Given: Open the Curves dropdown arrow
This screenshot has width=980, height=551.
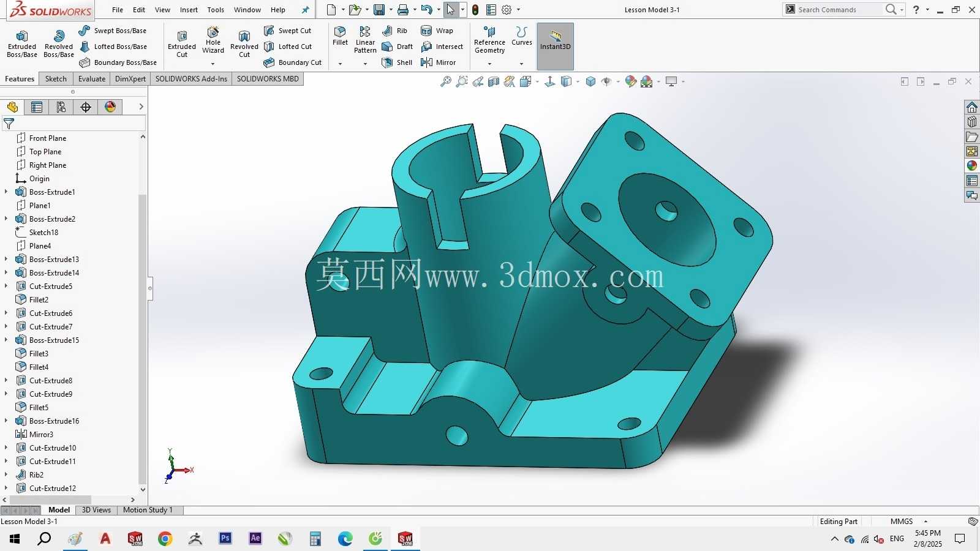Looking at the screenshot, I should coord(522,64).
